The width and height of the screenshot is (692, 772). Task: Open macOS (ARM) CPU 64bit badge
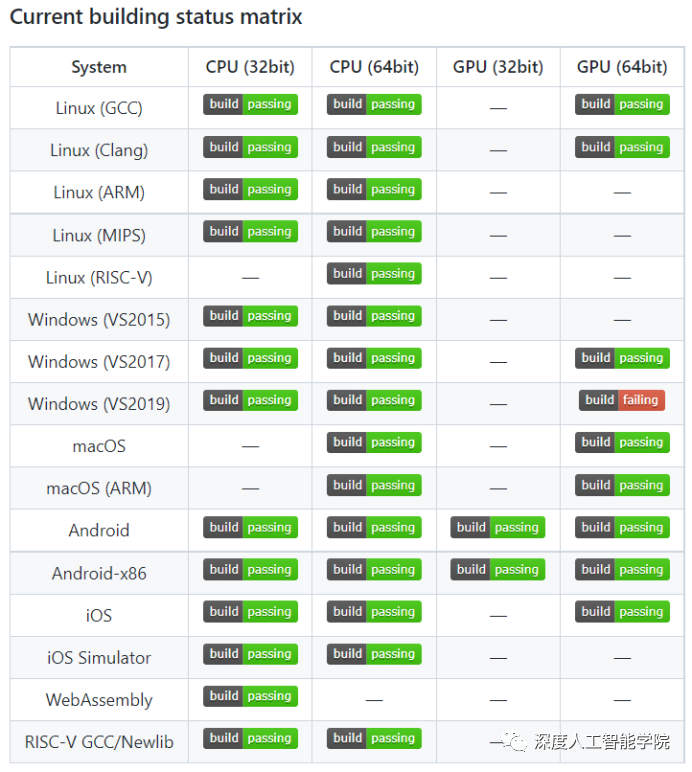click(x=374, y=485)
